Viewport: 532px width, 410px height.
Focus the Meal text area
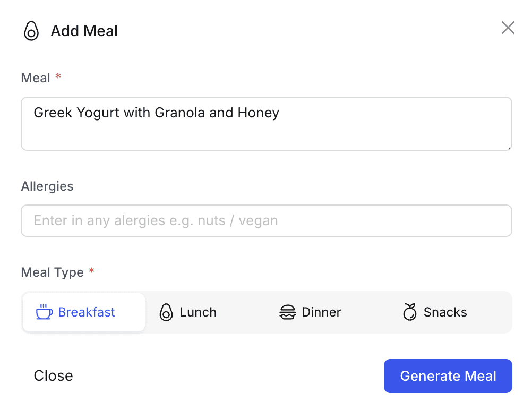coord(266,124)
